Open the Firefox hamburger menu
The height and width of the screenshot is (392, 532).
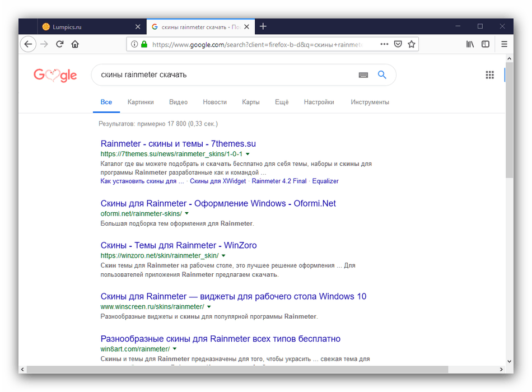[x=504, y=44]
